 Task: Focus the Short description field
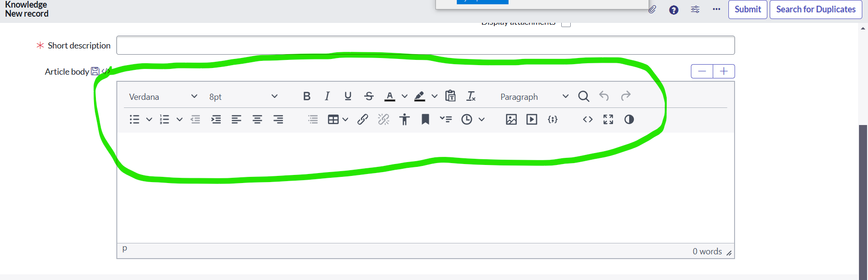(425, 45)
